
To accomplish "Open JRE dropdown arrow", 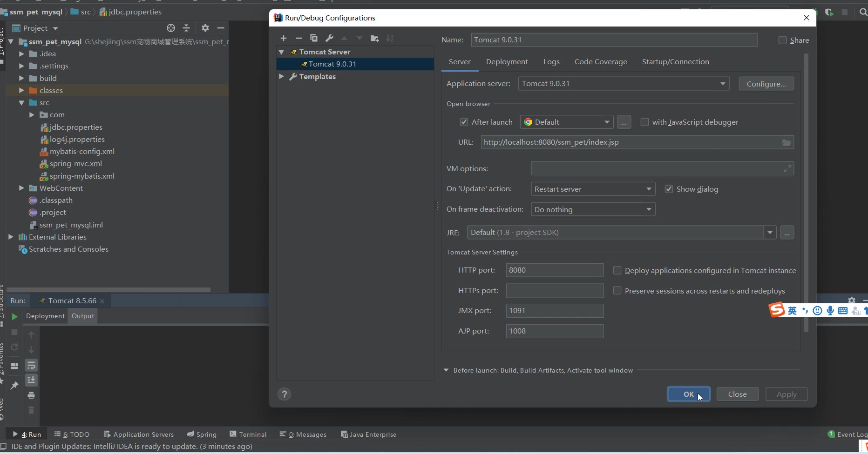I will [770, 233].
